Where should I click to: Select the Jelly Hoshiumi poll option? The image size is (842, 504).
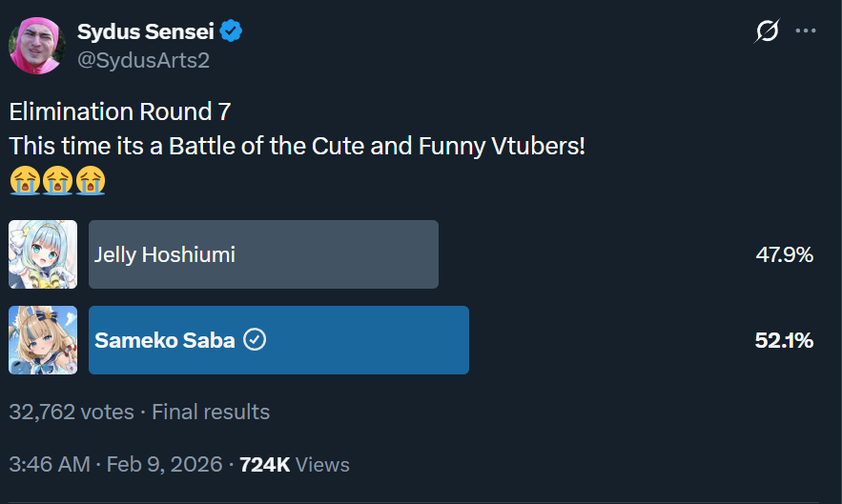coord(263,254)
